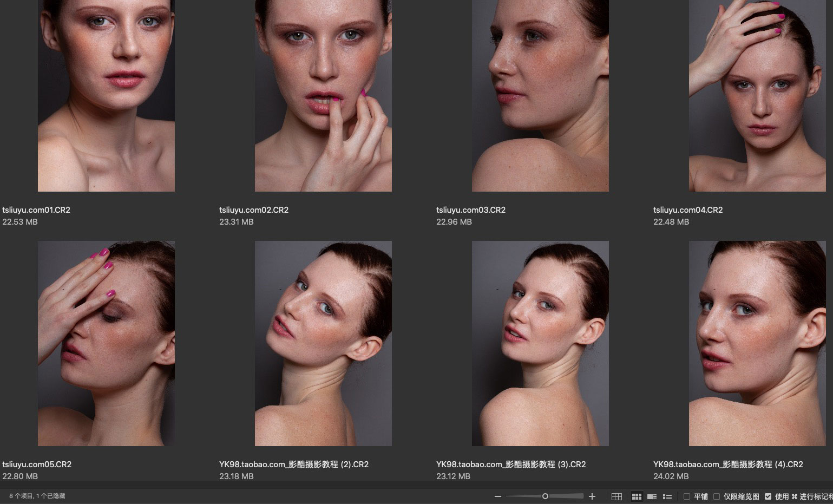Select thumbnail tsliuyu.com01.CR2
This screenshot has width=833, height=504.
click(x=106, y=95)
